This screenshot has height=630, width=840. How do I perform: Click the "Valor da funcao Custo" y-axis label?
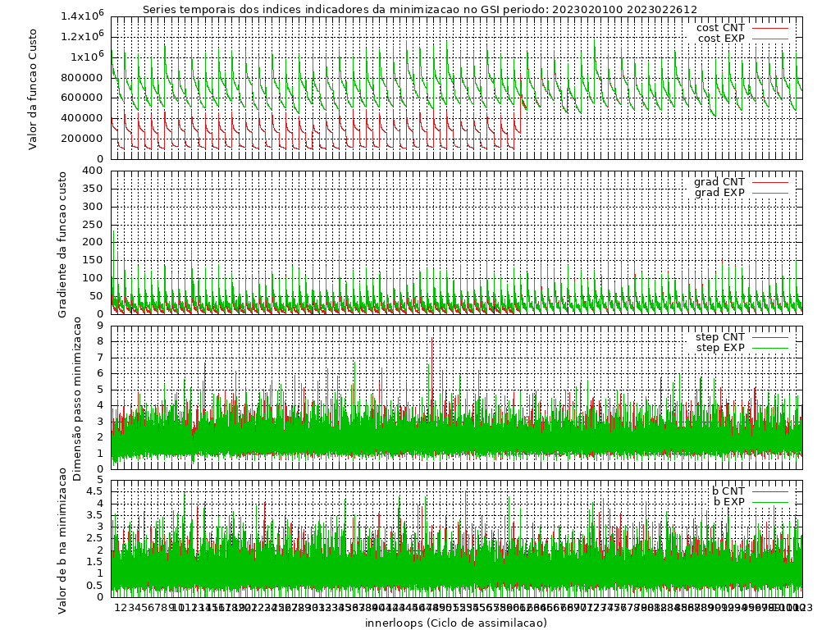coord(33,89)
